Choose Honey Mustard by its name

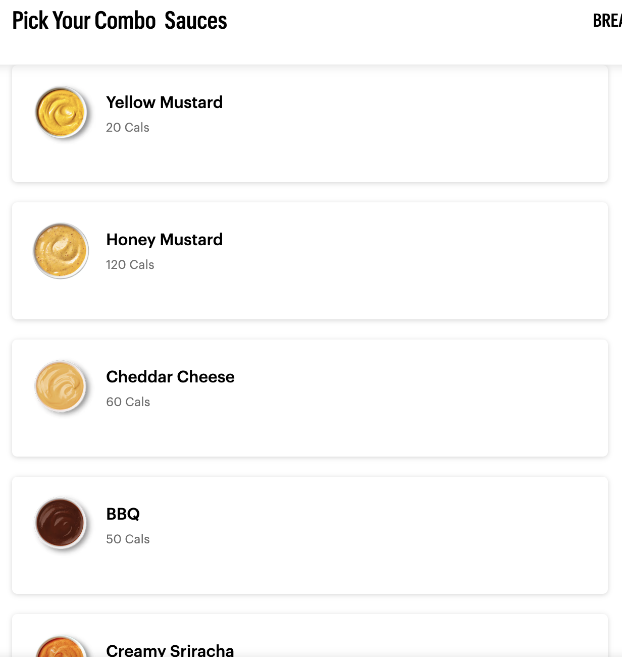(164, 240)
